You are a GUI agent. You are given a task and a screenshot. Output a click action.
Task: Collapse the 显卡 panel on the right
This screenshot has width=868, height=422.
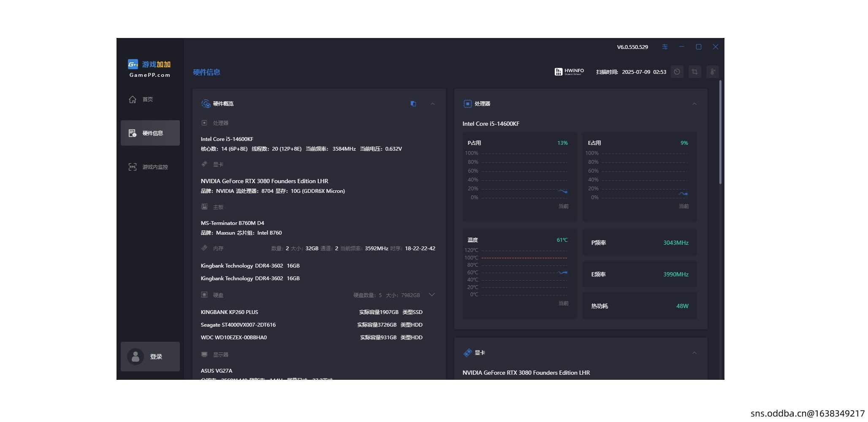694,353
